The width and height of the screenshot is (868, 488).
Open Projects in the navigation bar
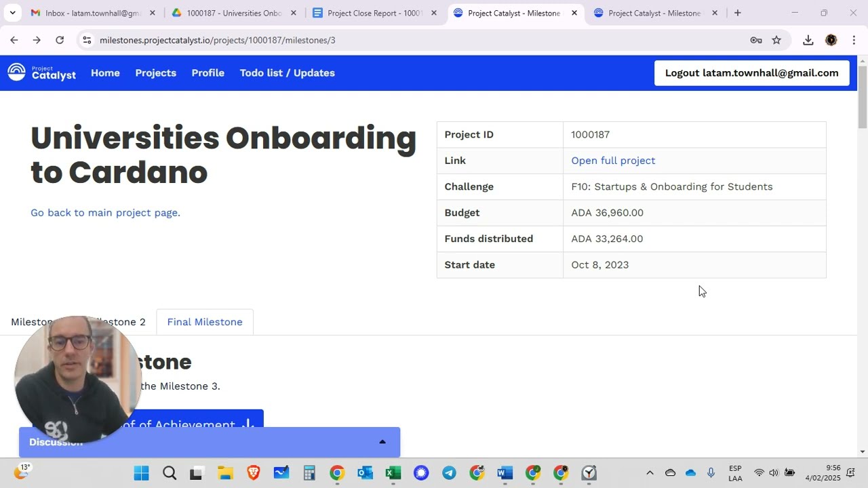(x=155, y=73)
